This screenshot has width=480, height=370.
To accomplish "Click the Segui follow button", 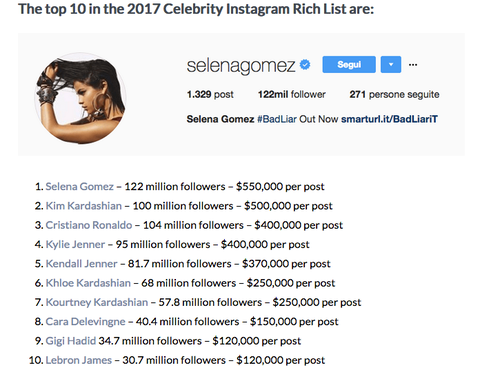I will coord(349,65).
